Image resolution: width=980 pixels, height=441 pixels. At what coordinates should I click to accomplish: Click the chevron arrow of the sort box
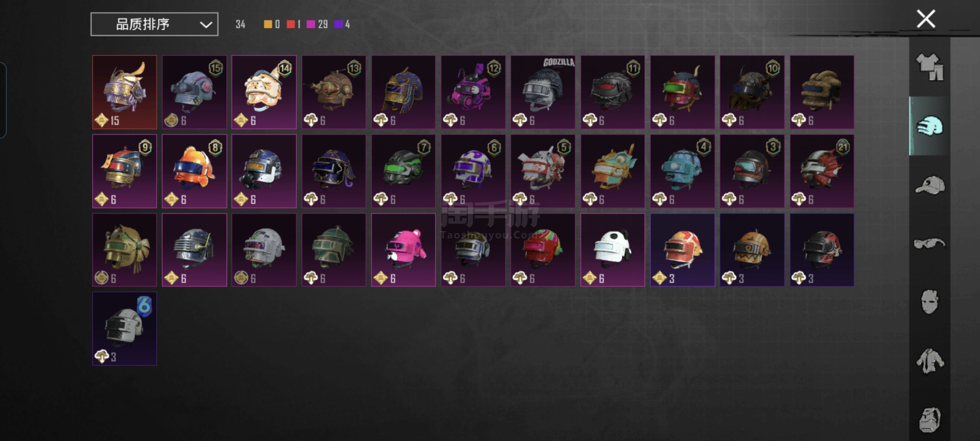(x=206, y=25)
